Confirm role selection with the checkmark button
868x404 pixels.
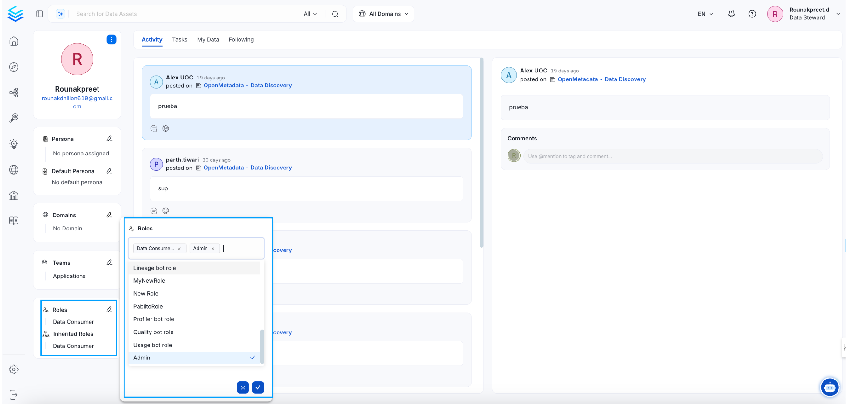coord(258,387)
